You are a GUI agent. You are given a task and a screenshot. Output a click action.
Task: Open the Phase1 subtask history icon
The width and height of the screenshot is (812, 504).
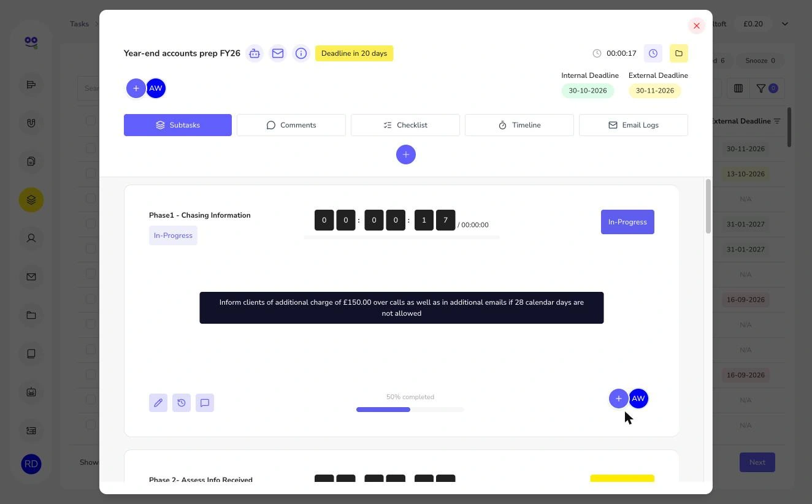(182, 403)
